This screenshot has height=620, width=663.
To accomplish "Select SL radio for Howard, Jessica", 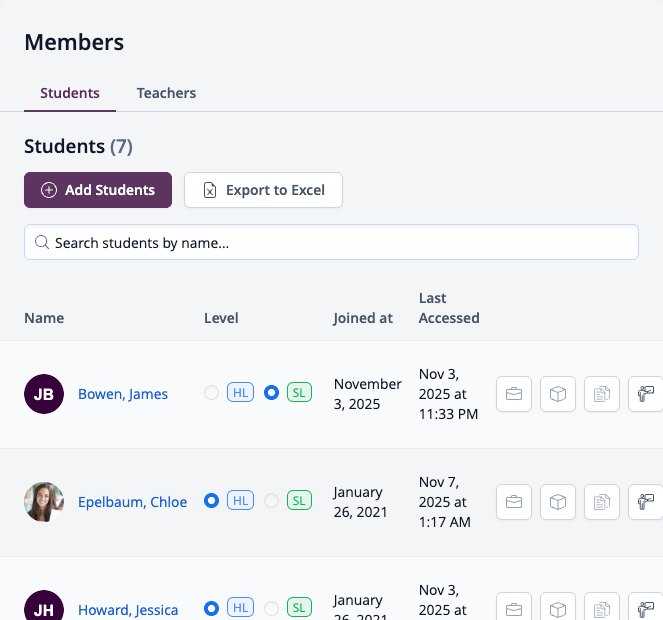I will pyautogui.click(x=271, y=609).
